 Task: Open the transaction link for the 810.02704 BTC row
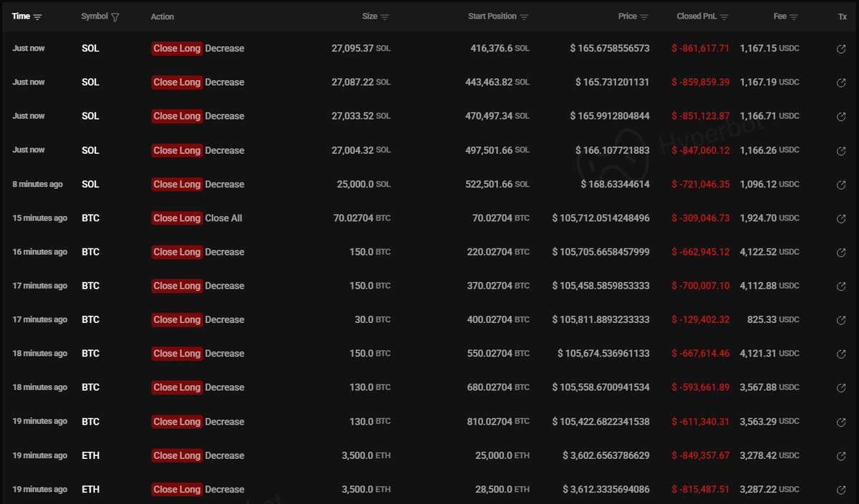click(841, 422)
